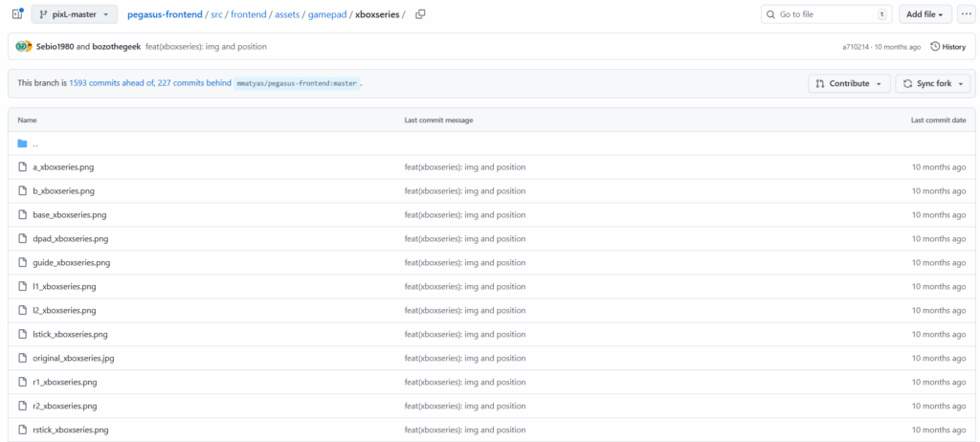Navigate to pegasus-frontend breadcrumb root
This screenshot has height=442, width=980.
click(164, 14)
